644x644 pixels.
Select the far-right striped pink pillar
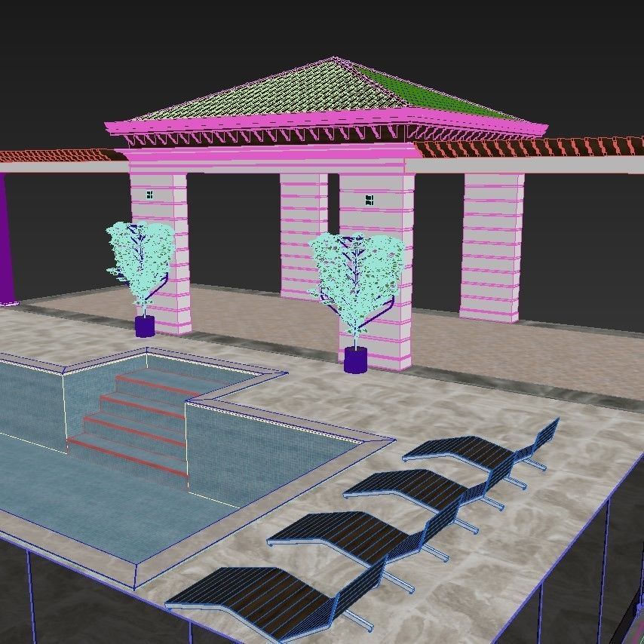(491, 247)
